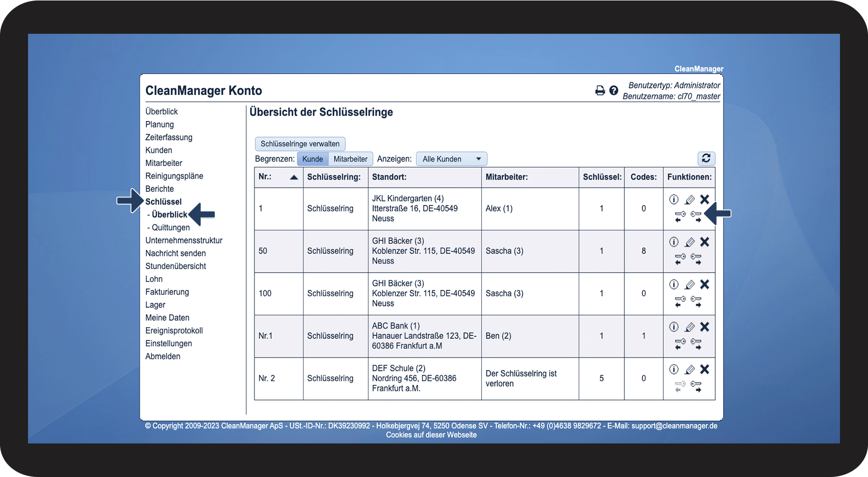The width and height of the screenshot is (868, 477).
Task: Go to Unternehmensstruktur
Action: [x=184, y=240]
